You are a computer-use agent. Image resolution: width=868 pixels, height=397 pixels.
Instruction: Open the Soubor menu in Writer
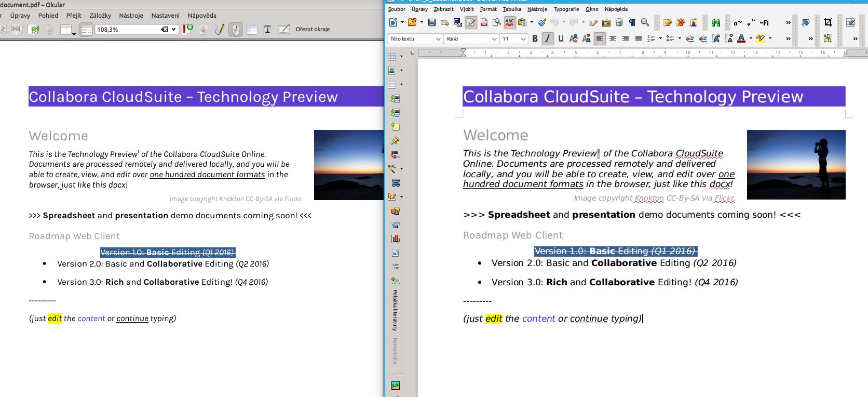tap(397, 9)
